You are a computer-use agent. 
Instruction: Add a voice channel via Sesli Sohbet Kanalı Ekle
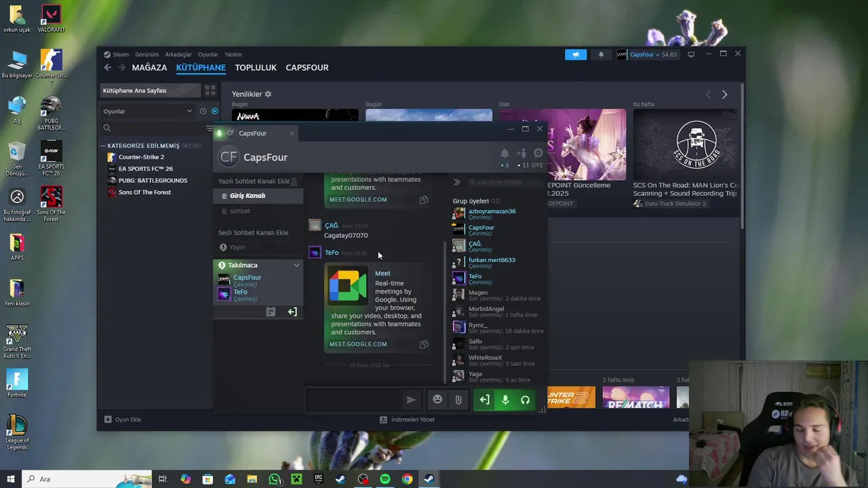[x=253, y=232]
